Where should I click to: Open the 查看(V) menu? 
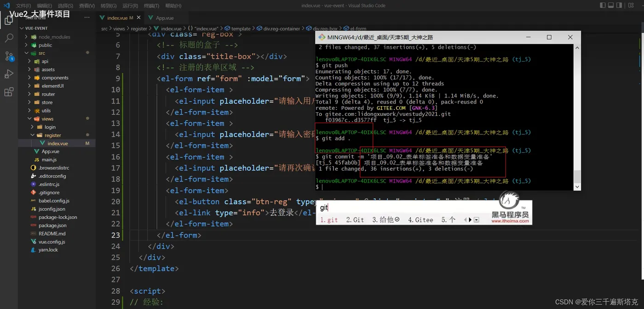tap(86, 6)
